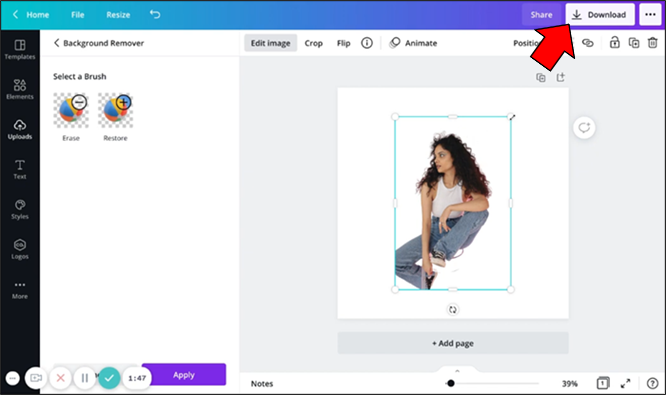666x395 pixels.
Task: Adjust the zoom slider handle
Action: coord(451,384)
